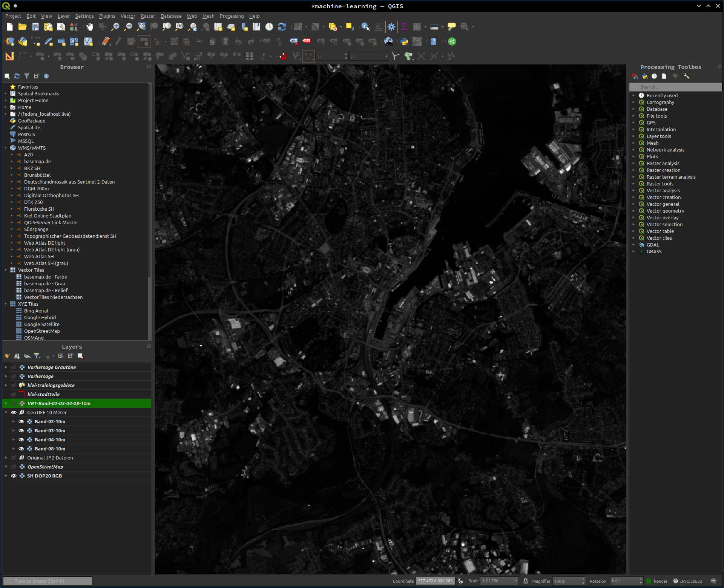
Task: Select the Identify Features tool
Action: 365,27
